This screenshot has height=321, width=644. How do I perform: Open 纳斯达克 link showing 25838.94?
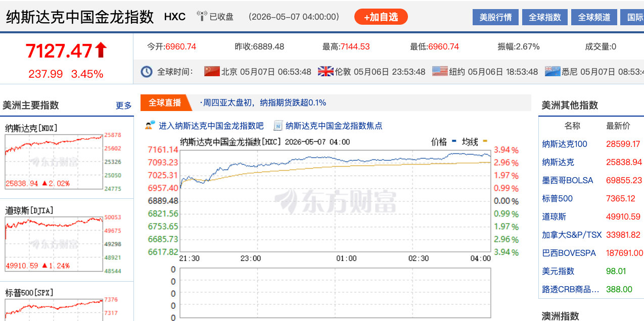click(558, 162)
